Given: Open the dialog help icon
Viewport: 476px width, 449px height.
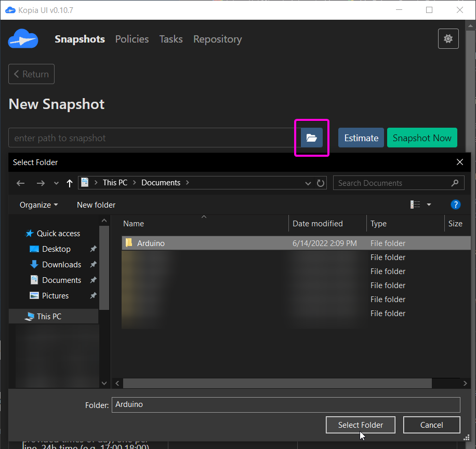Looking at the screenshot, I should click(x=455, y=205).
